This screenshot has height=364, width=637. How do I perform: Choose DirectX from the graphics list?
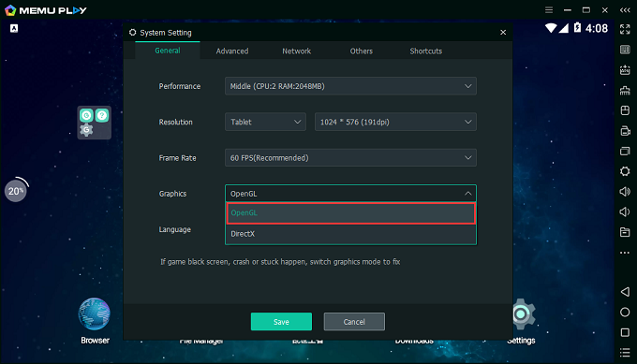coord(350,234)
